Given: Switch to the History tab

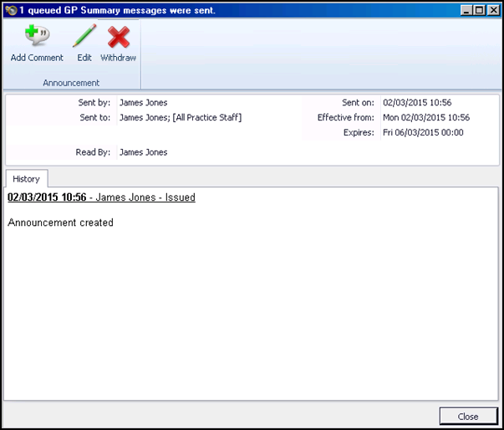Looking at the screenshot, I should (x=26, y=179).
